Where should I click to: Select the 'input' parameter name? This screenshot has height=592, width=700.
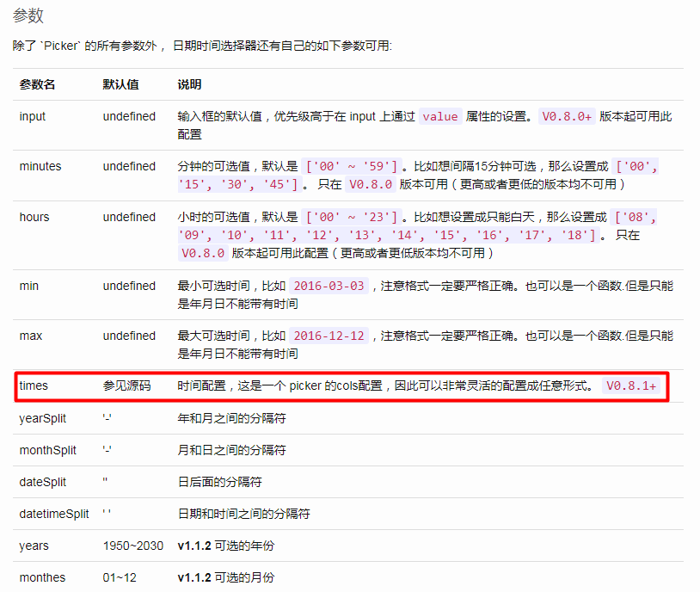point(31,116)
